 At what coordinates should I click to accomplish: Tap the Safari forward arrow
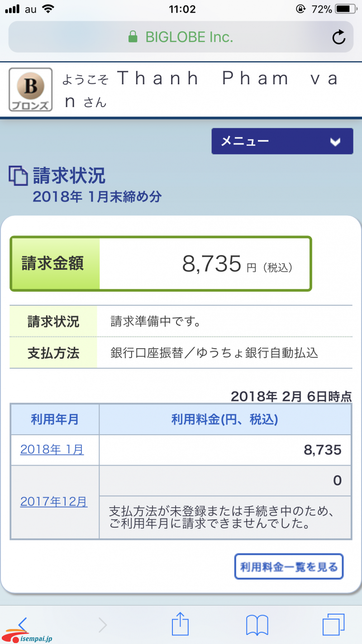click(103, 625)
